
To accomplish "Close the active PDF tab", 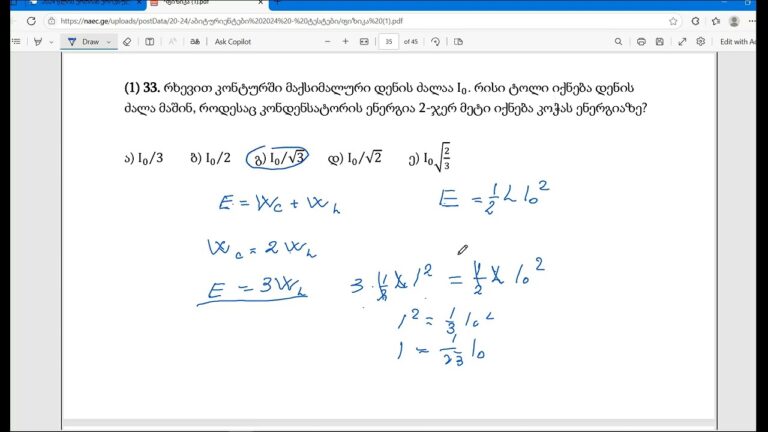I will (261, 3).
